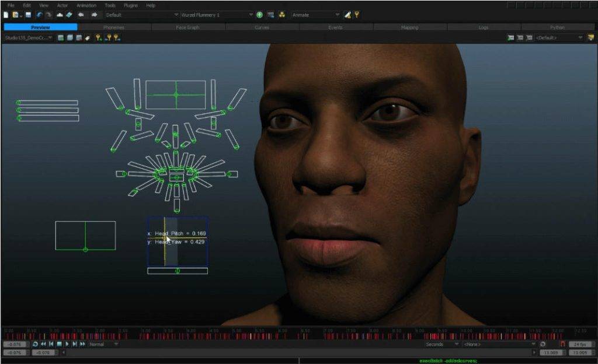This screenshot has width=598, height=364.
Task: Open the Normal playback speed dropdown
Action: coord(103,344)
